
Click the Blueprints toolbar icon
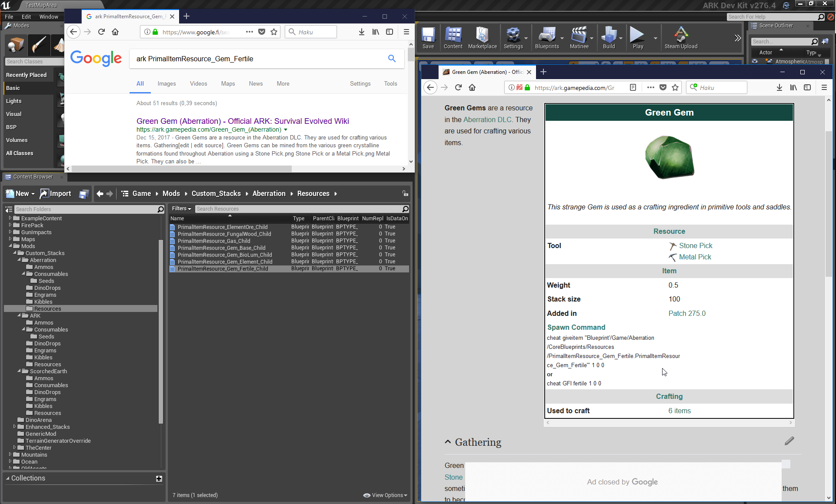[546, 37]
